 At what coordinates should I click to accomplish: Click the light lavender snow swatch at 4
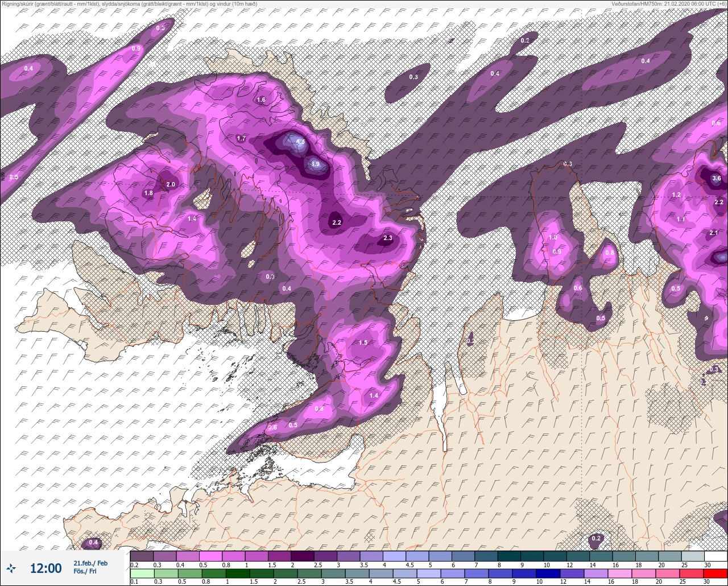[394, 556]
